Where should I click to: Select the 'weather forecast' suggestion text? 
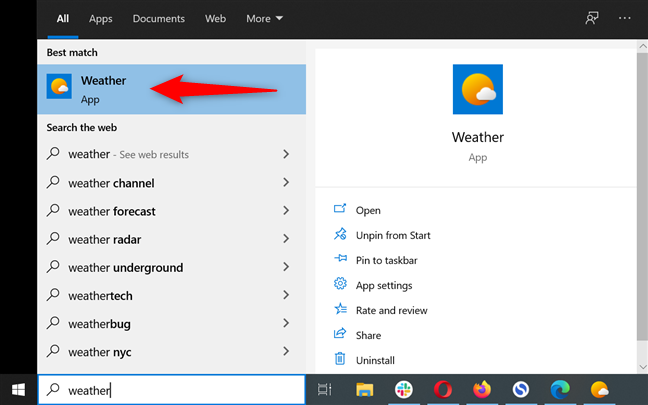coord(112,211)
